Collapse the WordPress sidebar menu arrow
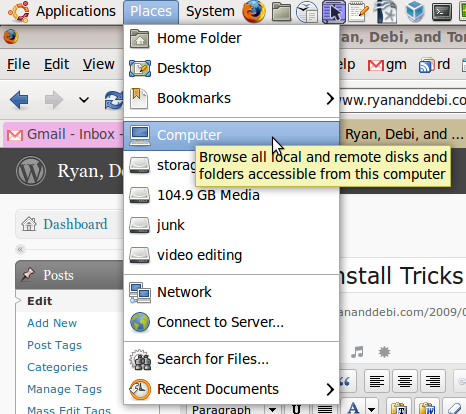Image resolution: width=466 pixels, height=414 pixels. point(21,249)
